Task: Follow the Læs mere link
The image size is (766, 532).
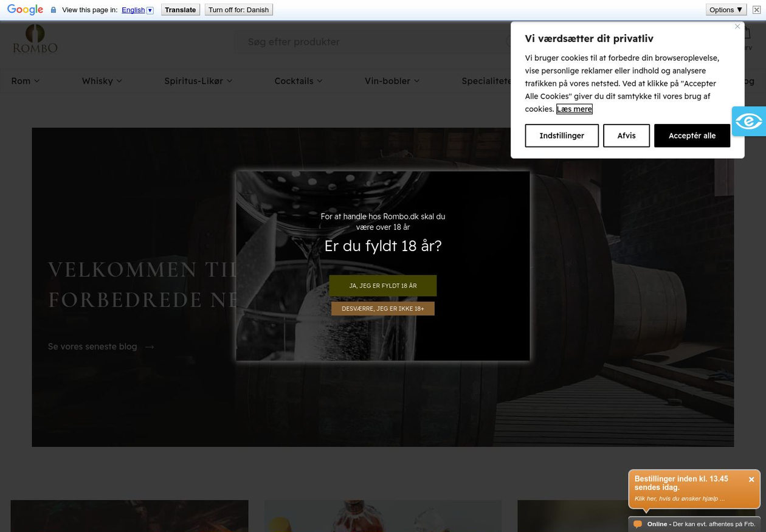Action: [574, 109]
